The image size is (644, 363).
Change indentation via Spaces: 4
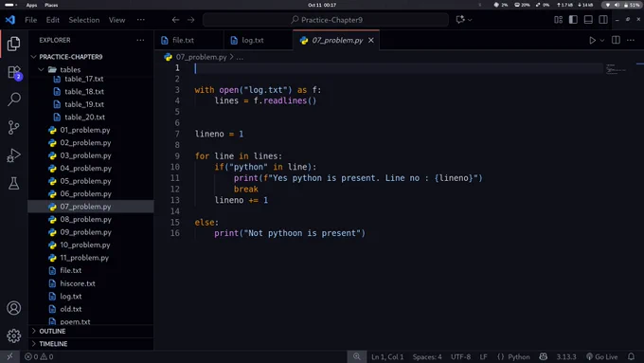(x=427, y=356)
